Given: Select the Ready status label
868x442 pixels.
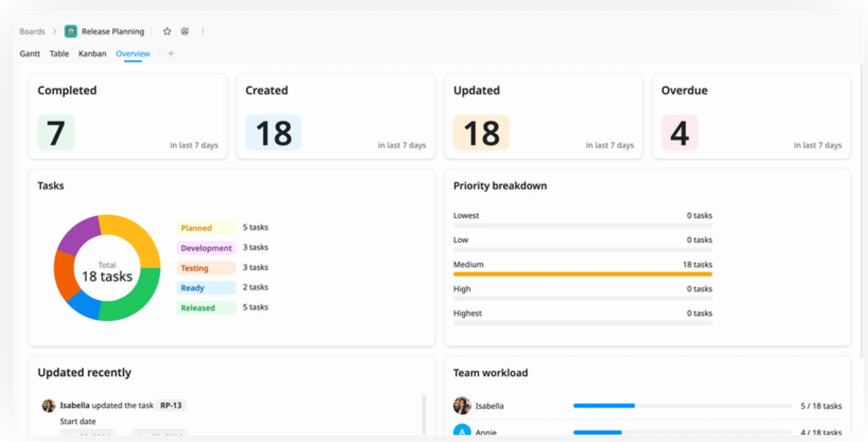Looking at the screenshot, I should pyautogui.click(x=206, y=288).
